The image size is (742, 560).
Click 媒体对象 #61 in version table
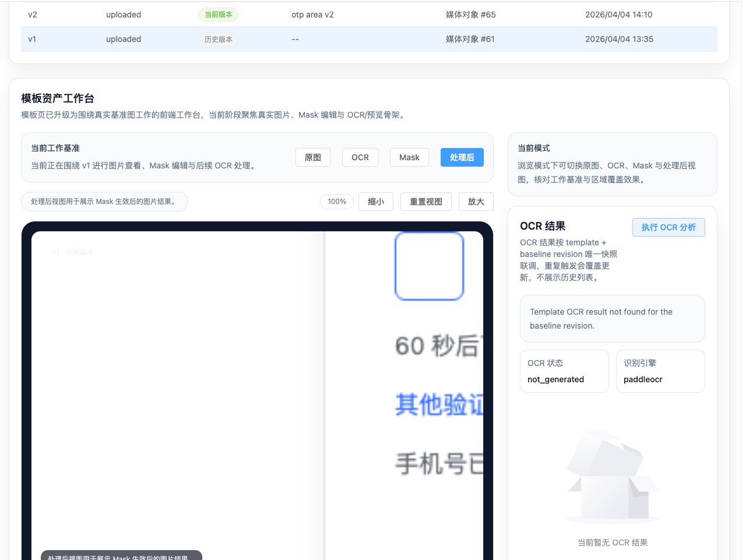pos(470,39)
